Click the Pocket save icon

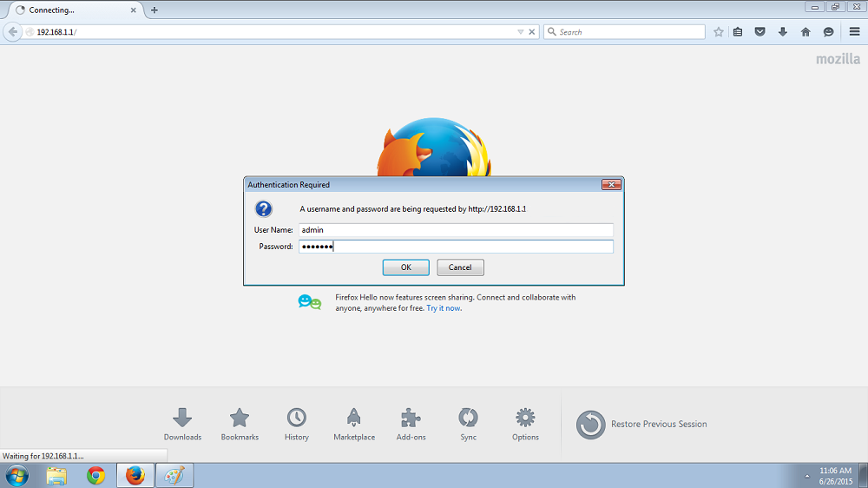pyautogui.click(x=759, y=32)
